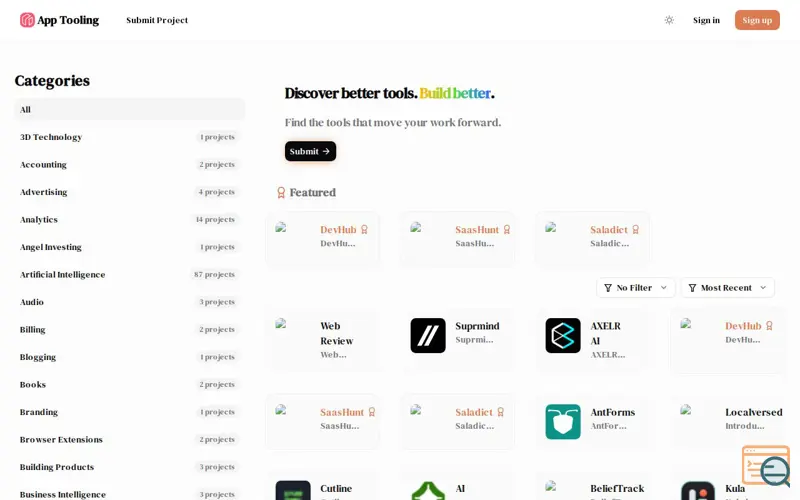Select the Accounting category

tap(130, 164)
